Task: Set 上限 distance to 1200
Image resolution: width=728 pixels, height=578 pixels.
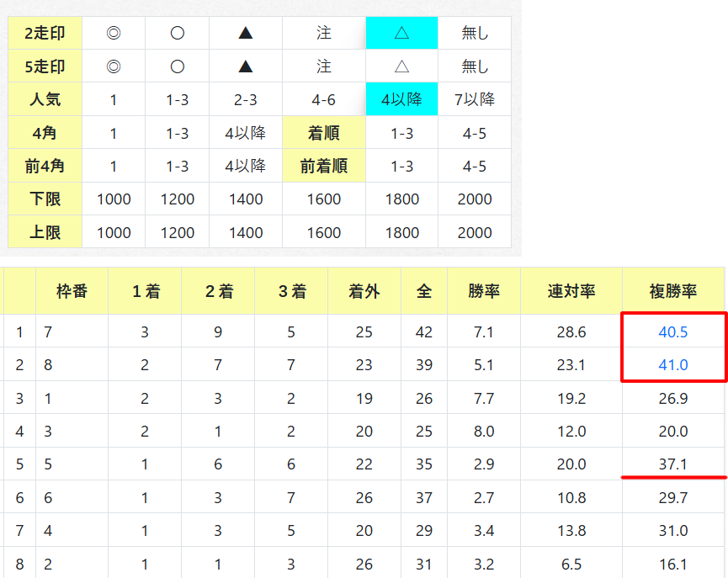Action: coord(178,232)
